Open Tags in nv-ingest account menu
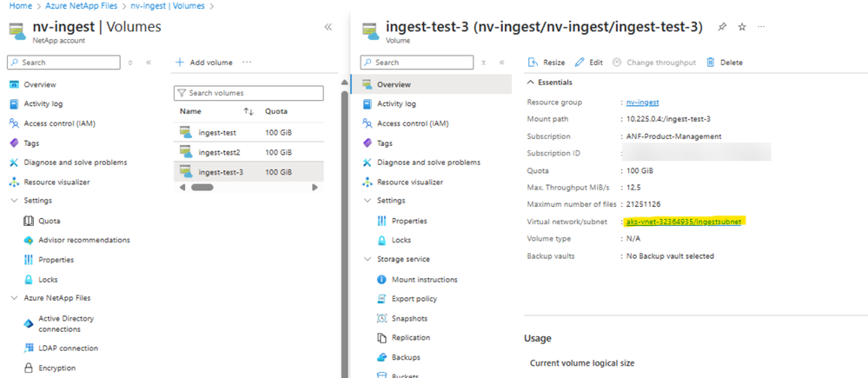This screenshot has width=868, height=378. pos(31,143)
